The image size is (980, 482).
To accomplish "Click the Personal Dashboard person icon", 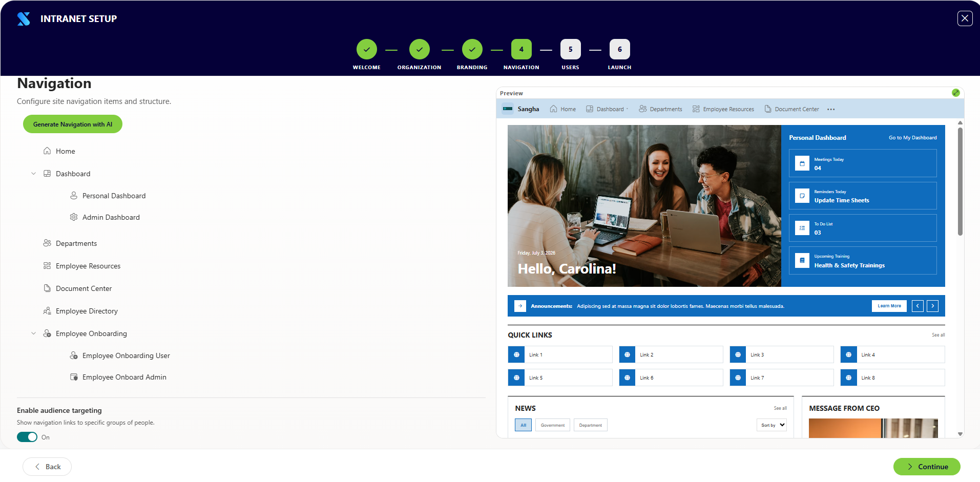I will pos(74,196).
